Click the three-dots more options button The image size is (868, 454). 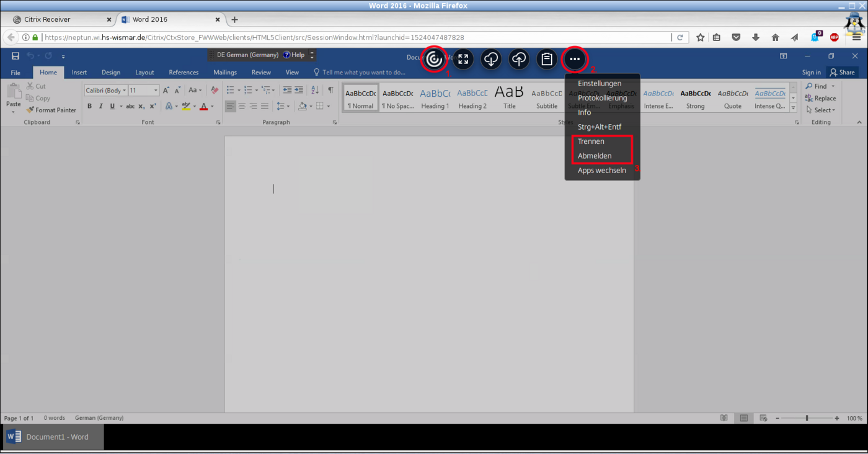(x=575, y=59)
